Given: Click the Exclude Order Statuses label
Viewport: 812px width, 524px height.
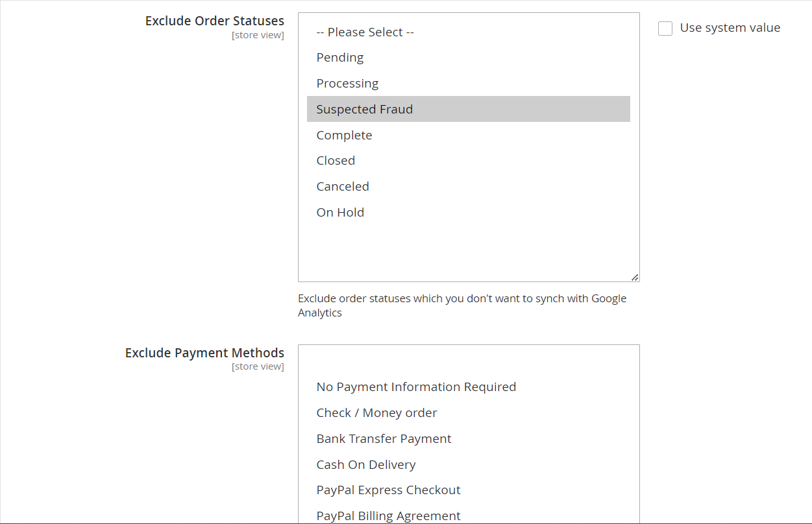Looking at the screenshot, I should [x=214, y=21].
